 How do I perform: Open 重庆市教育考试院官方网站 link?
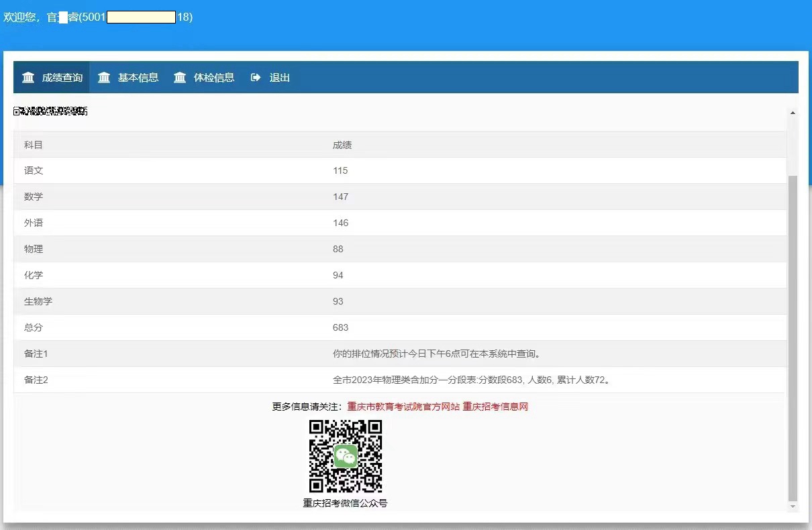pos(403,407)
